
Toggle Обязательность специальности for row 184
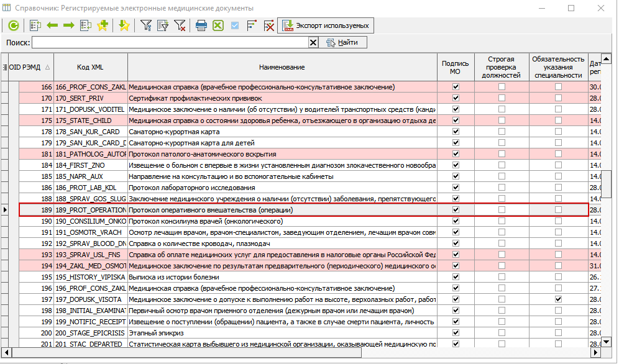point(558,165)
